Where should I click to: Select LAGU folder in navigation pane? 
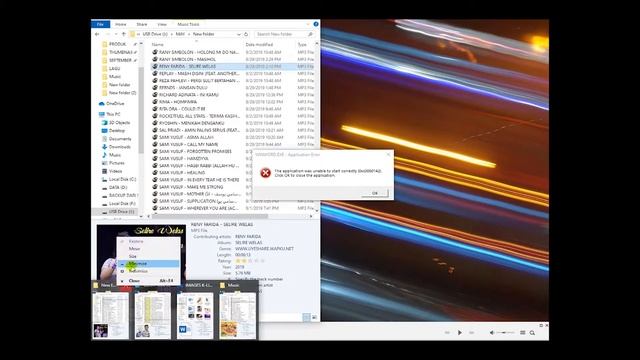pos(115,69)
